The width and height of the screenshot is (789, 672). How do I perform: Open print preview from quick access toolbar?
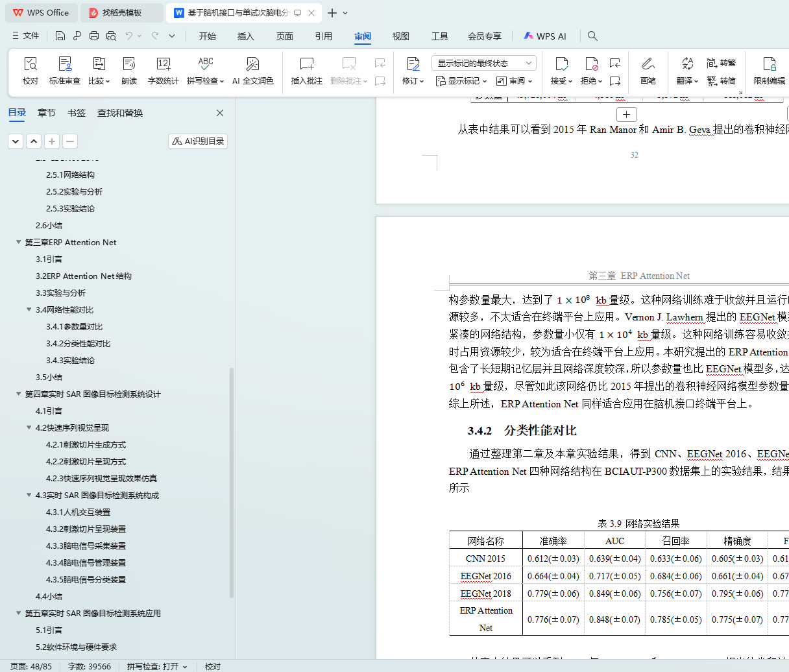point(111,36)
